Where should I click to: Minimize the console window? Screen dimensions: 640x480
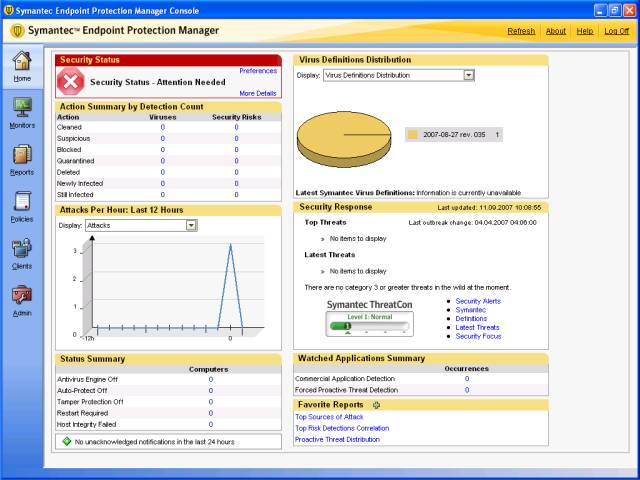tap(600, 10)
